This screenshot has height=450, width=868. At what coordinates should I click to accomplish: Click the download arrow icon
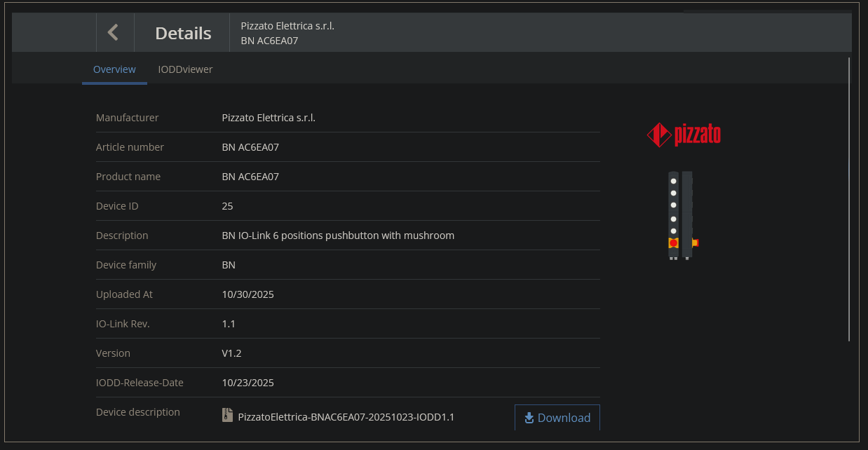pyautogui.click(x=529, y=418)
